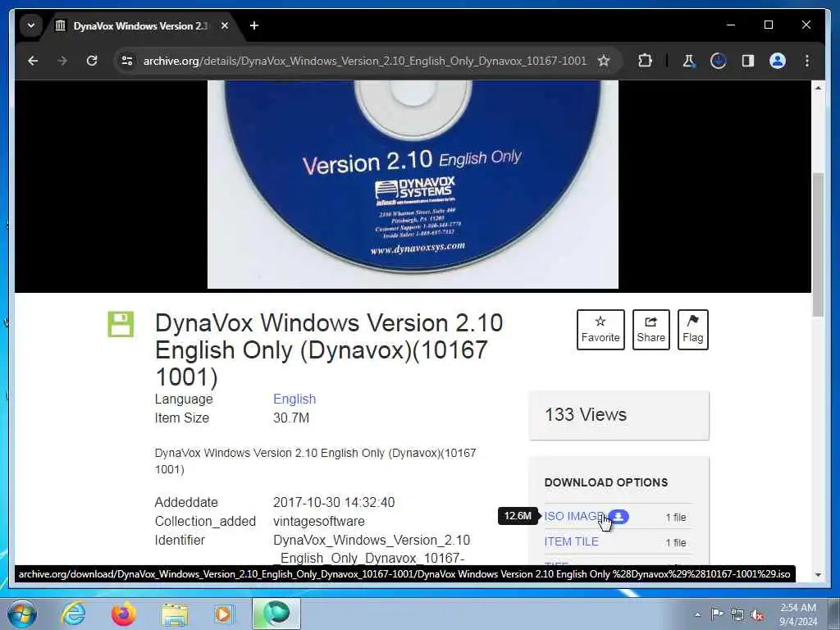
Task: Click the scrollbar up arrow
Action: (x=818, y=87)
